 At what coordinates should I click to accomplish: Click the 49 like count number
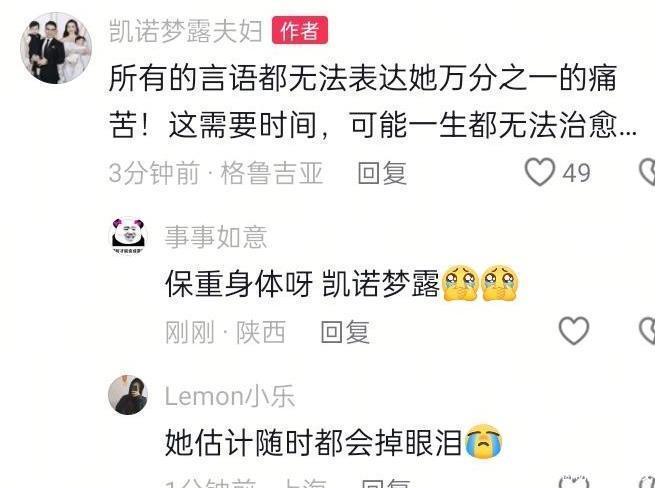coord(577,173)
